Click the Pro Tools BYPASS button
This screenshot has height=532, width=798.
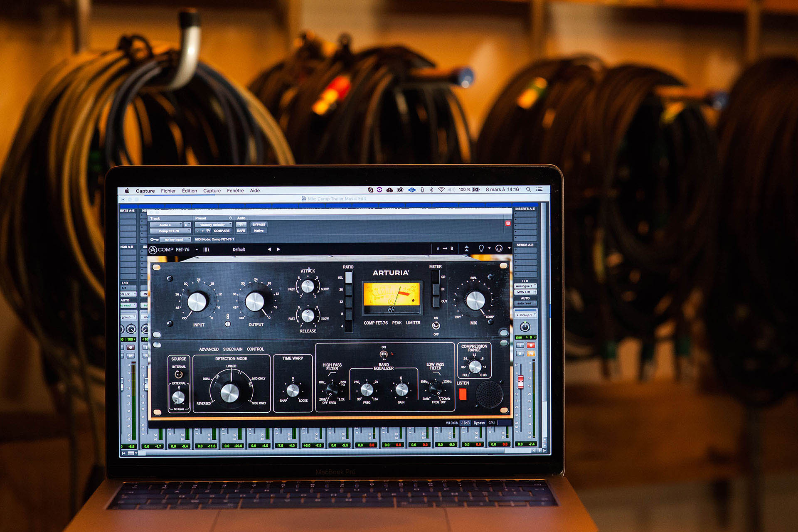tap(259, 224)
